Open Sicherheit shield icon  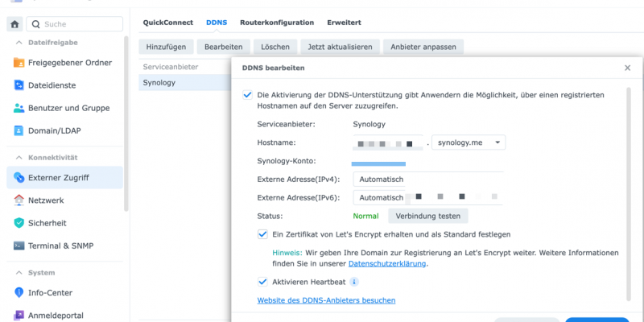click(x=19, y=223)
